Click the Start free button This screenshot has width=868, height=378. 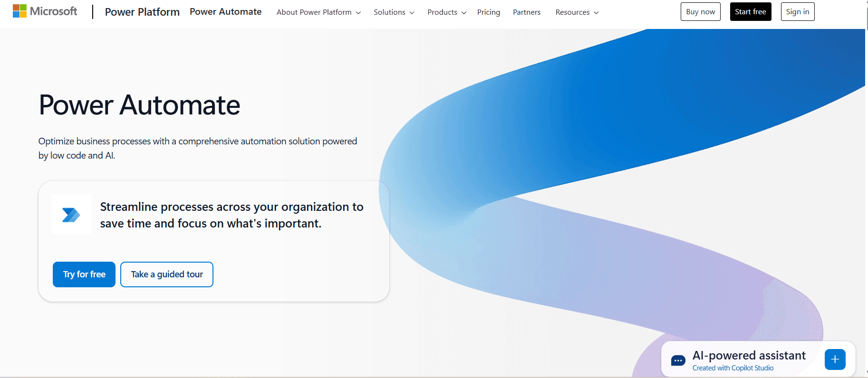point(751,12)
